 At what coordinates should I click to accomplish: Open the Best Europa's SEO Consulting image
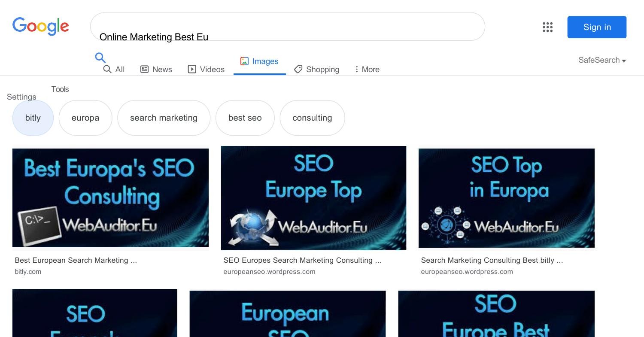[x=110, y=198]
